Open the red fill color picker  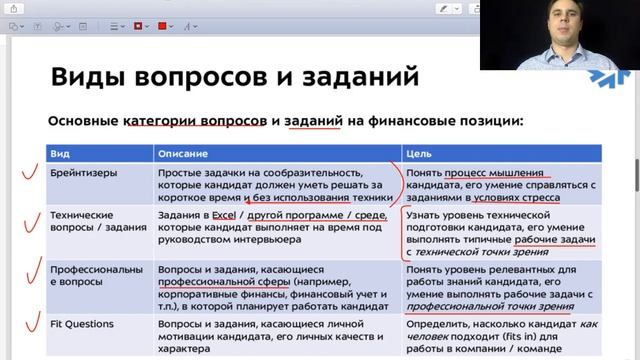click(x=165, y=26)
